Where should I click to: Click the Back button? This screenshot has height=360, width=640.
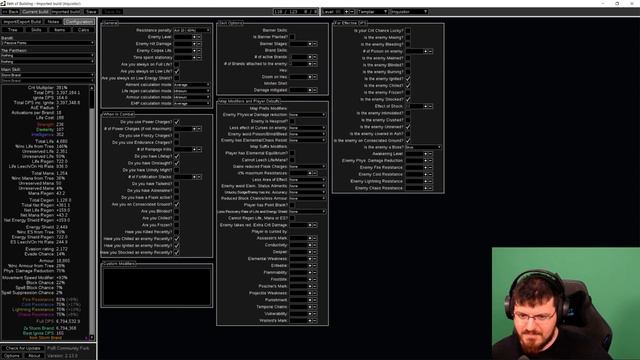point(11,12)
